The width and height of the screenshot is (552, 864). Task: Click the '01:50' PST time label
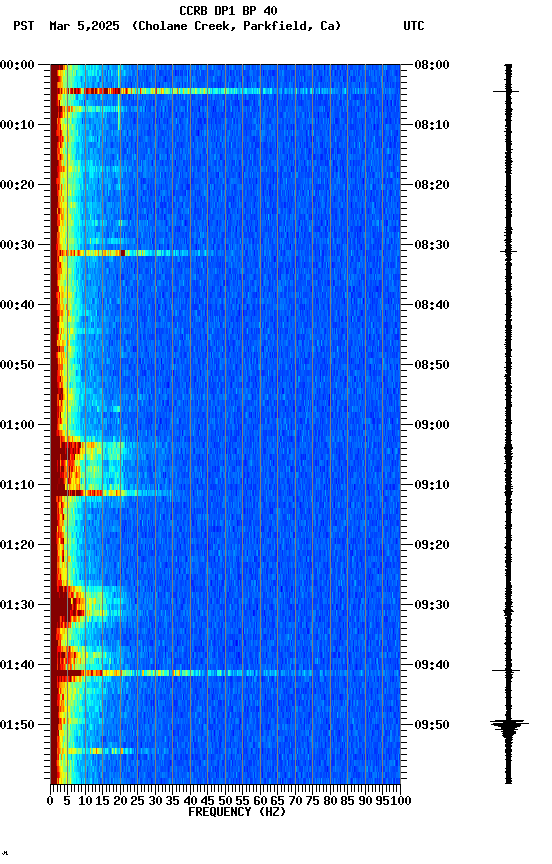(x=17, y=725)
